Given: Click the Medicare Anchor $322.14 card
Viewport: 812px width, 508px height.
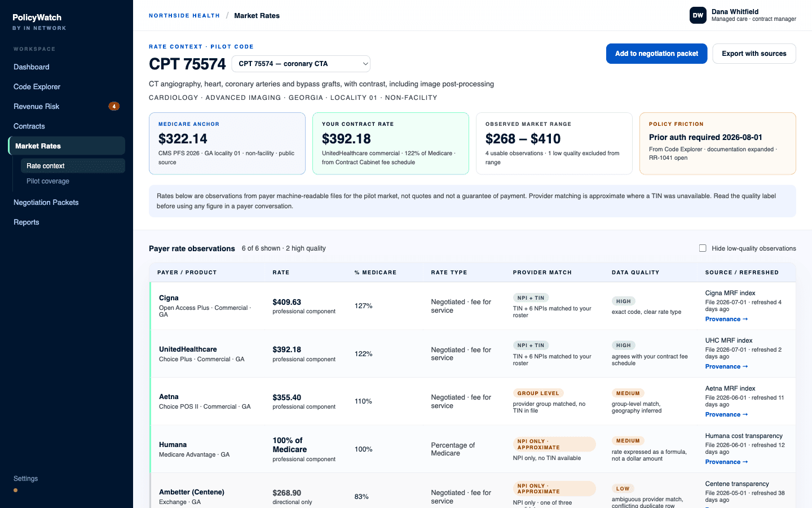Looking at the screenshot, I should click(x=227, y=143).
